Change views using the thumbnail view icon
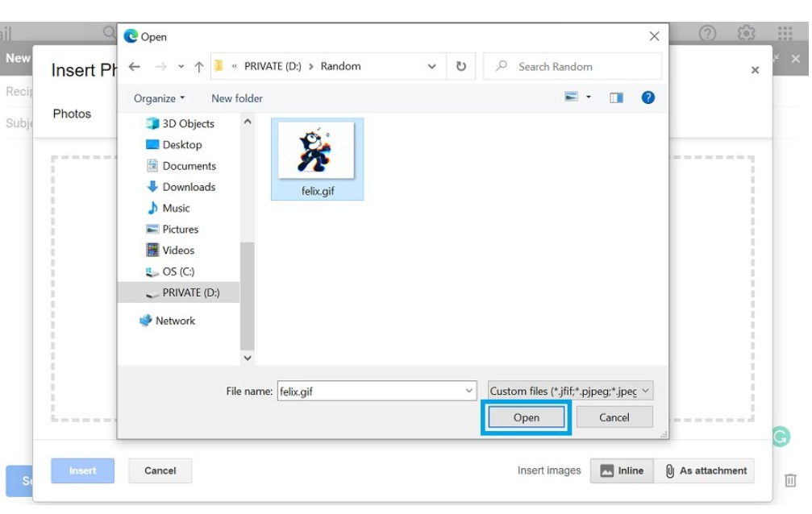Screen dimensions: 812x514 tap(571, 97)
